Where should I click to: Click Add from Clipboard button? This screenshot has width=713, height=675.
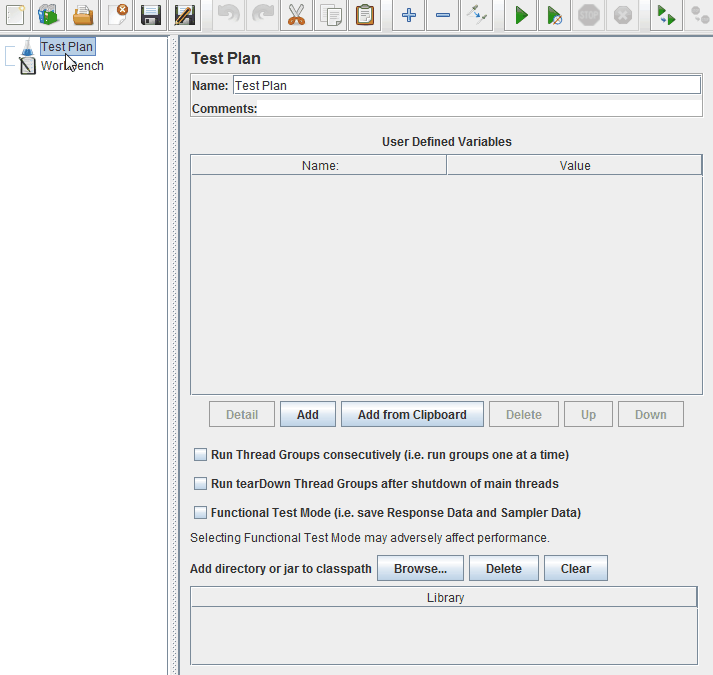[x=412, y=414]
